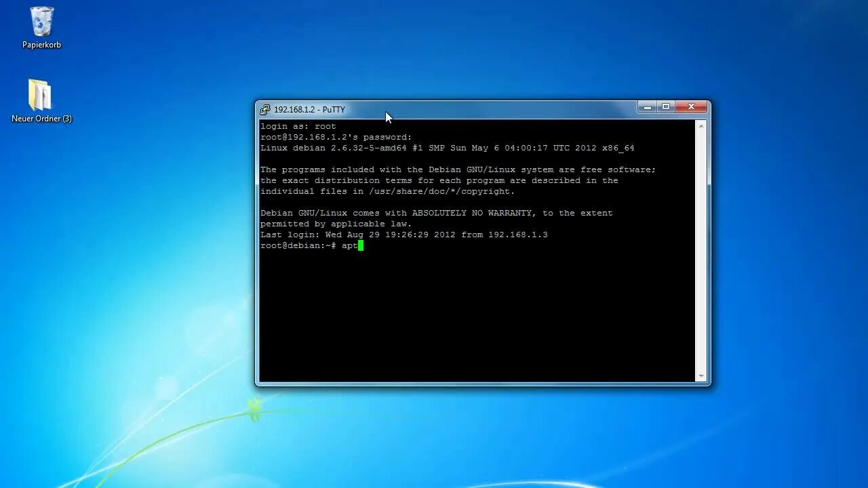This screenshot has width=868, height=488.
Task: Click the root@192.168.1.2's password line
Action: 336,137
